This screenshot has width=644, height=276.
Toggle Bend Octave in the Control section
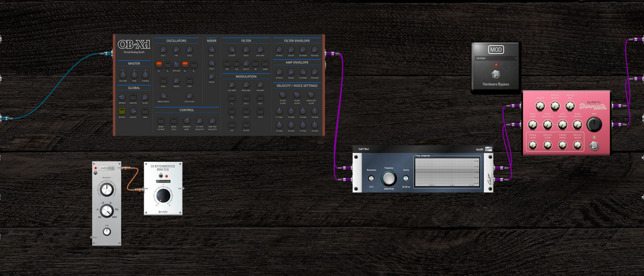click(x=161, y=121)
